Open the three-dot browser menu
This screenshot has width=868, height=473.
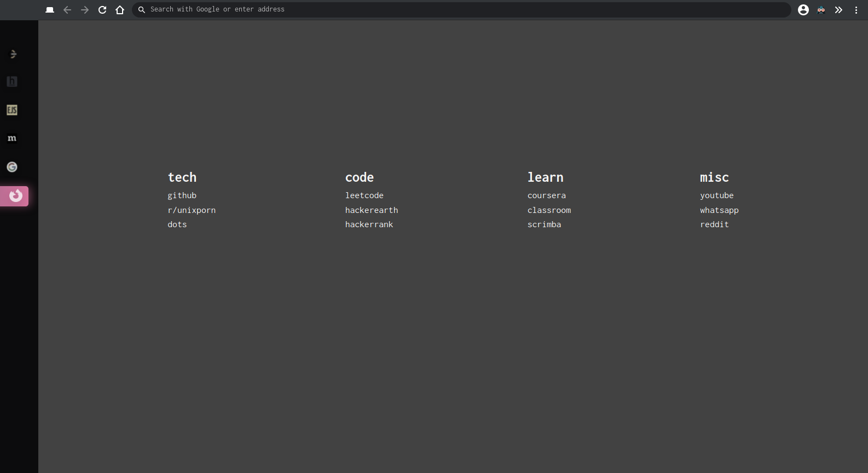pyautogui.click(x=856, y=10)
